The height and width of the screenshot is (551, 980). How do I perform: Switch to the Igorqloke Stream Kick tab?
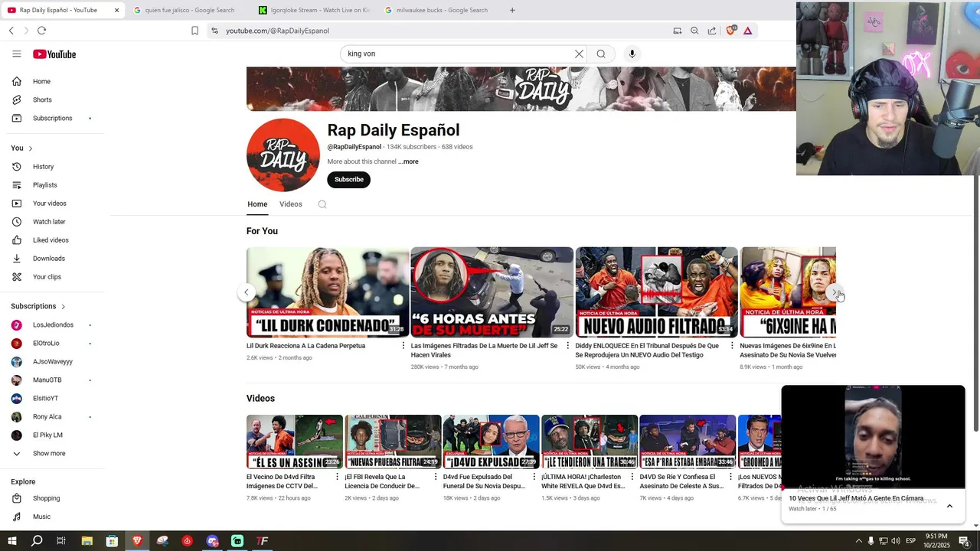tap(315, 10)
